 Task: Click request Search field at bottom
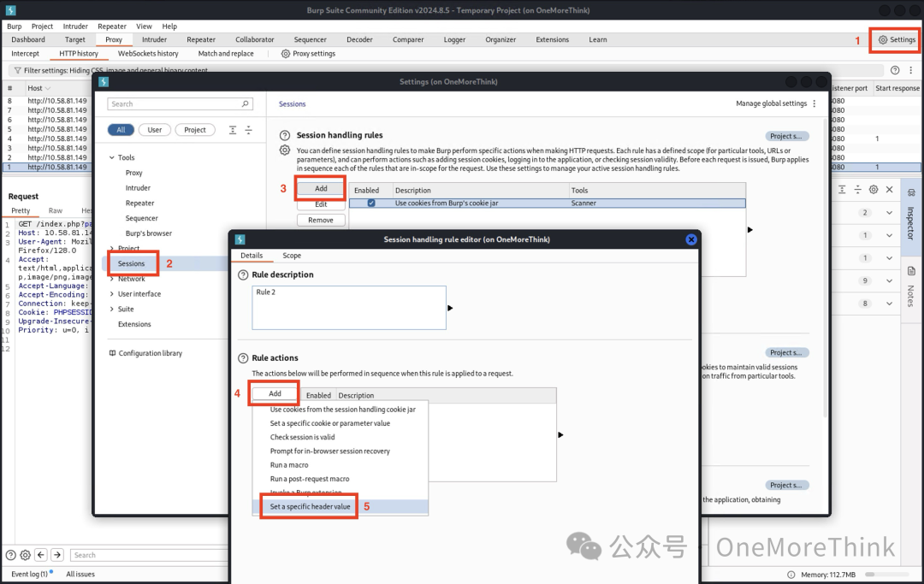[x=150, y=555]
